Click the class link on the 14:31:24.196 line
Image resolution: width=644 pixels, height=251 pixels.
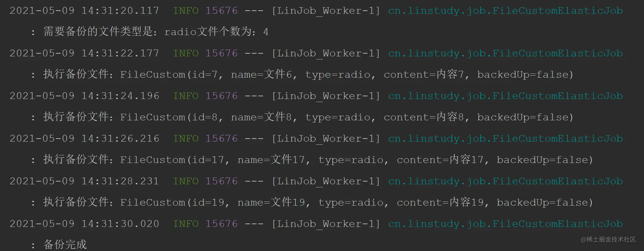click(505, 96)
